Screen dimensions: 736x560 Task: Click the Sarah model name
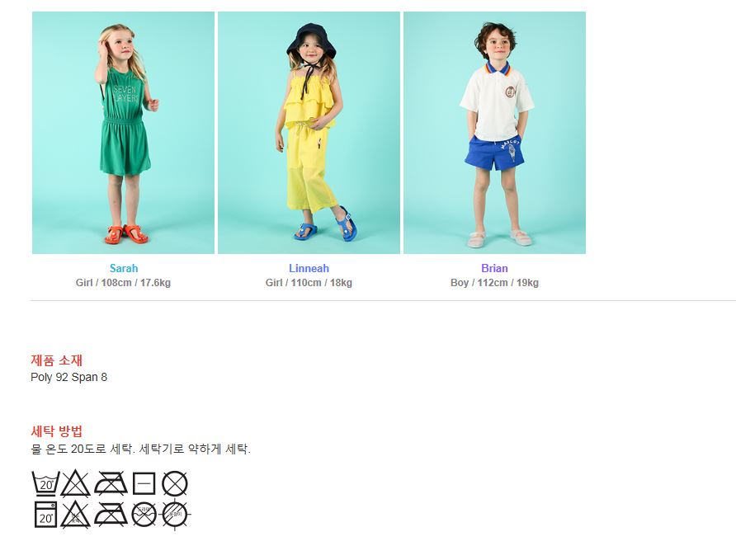pos(124,268)
